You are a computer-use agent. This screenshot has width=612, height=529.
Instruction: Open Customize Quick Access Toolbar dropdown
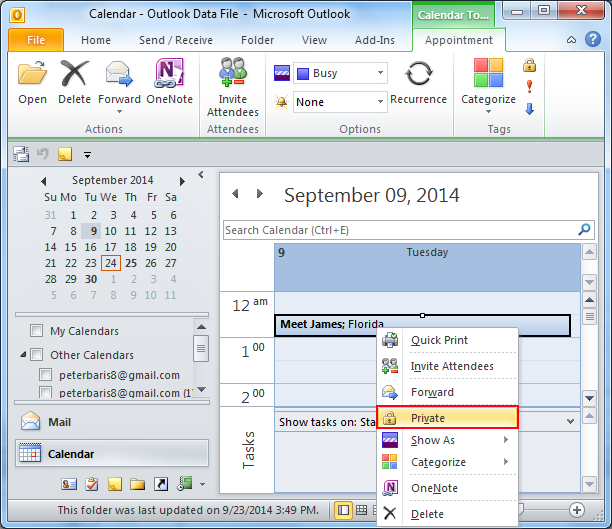tap(87, 155)
